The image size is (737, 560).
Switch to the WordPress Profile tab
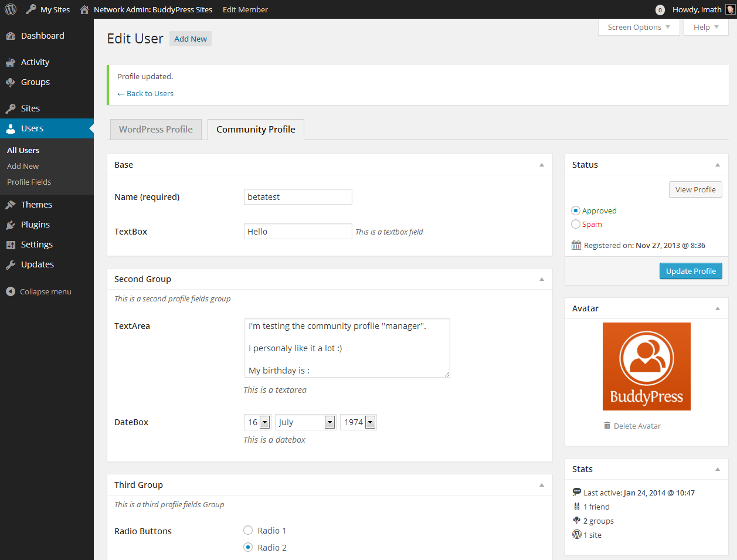tap(155, 130)
